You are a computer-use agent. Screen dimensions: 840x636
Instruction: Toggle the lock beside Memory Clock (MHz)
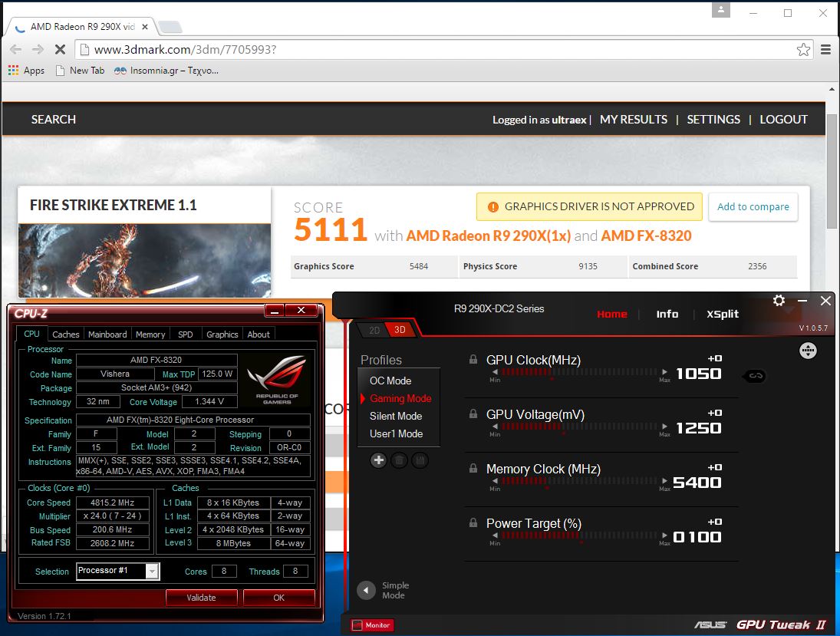tap(473, 468)
